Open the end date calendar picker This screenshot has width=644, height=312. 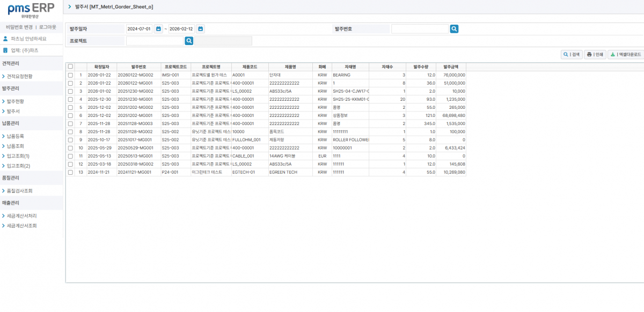(x=200, y=29)
